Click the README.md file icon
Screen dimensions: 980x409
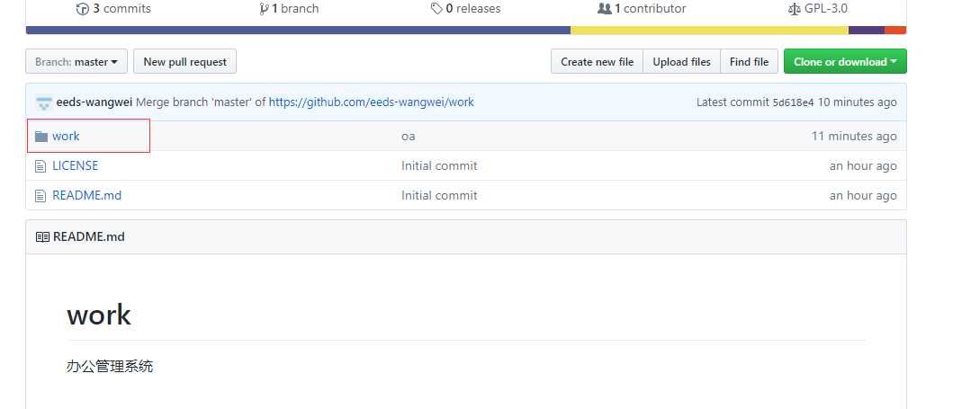coord(40,196)
